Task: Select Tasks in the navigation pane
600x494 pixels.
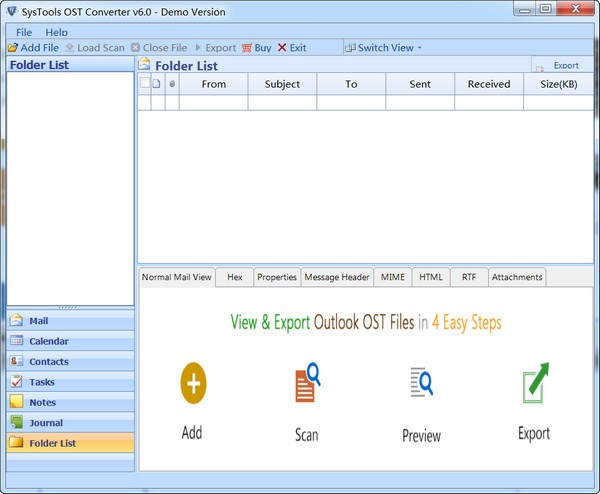Action: tap(70, 382)
